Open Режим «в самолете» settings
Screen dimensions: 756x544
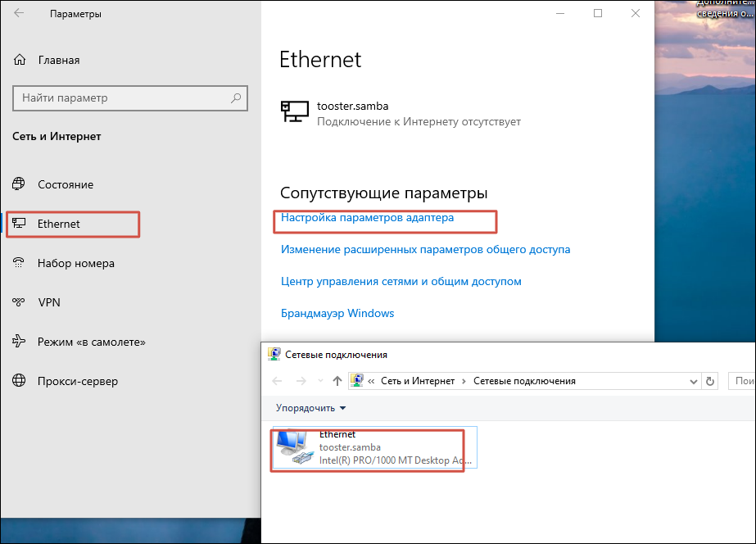91,342
